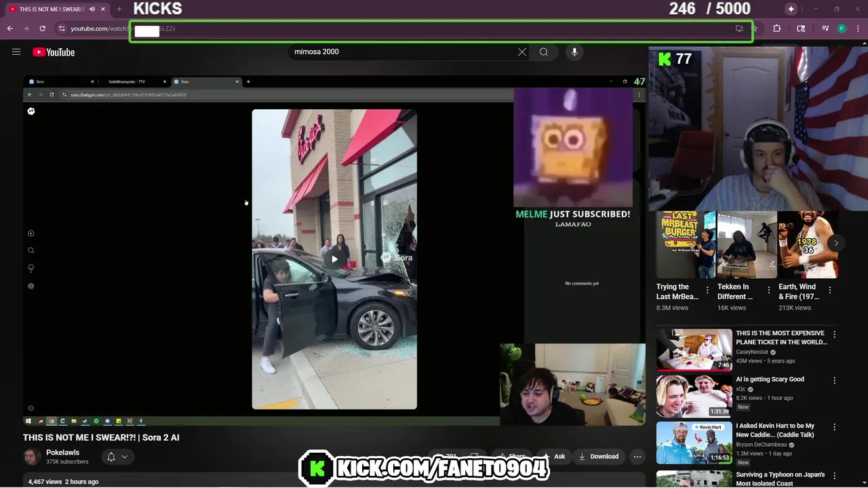Submit the YouTube search with magnifier button
This screenshot has width=868, height=488.
544,52
